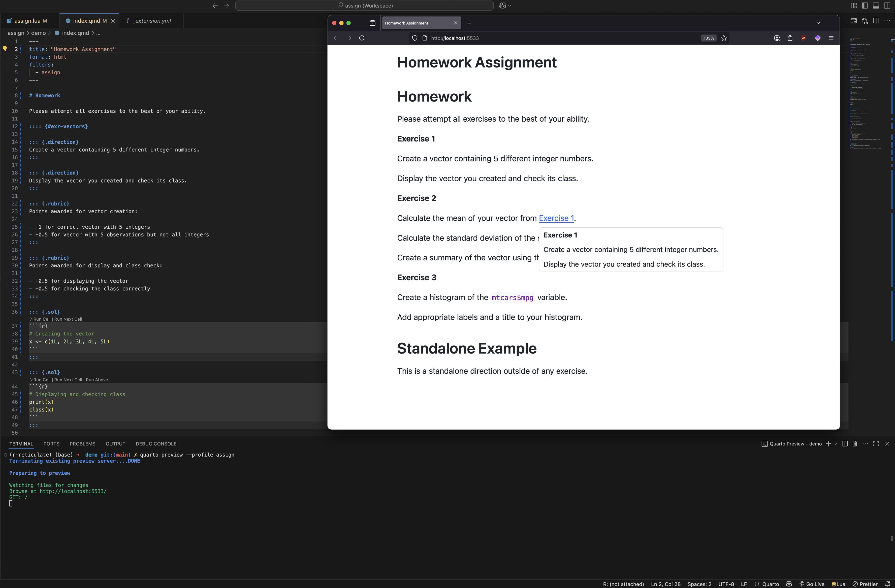Open the purple diamond extension icon
The width and height of the screenshot is (895, 588).
[x=818, y=38]
